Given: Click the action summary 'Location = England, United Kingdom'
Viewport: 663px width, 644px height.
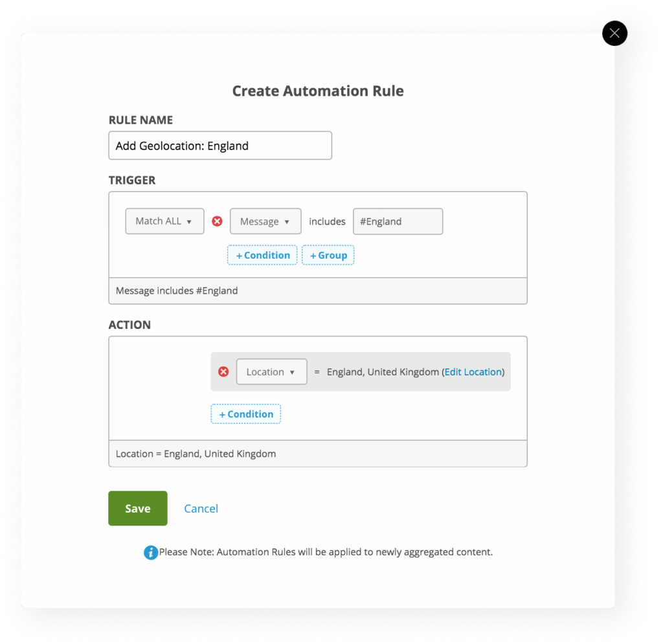Looking at the screenshot, I should [196, 454].
